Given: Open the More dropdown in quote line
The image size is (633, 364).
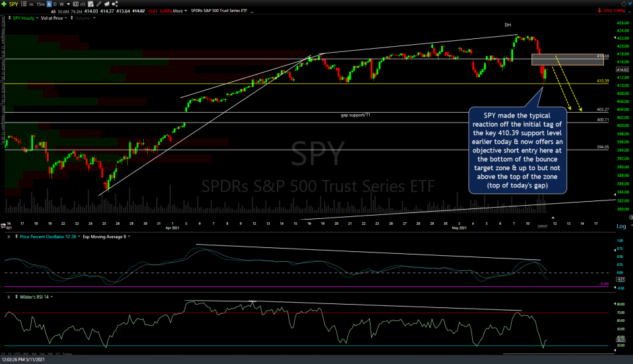Looking at the screenshot, I should [180, 11].
